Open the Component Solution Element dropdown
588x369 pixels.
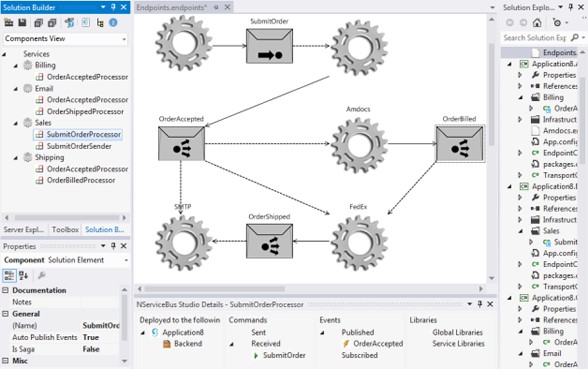126,260
